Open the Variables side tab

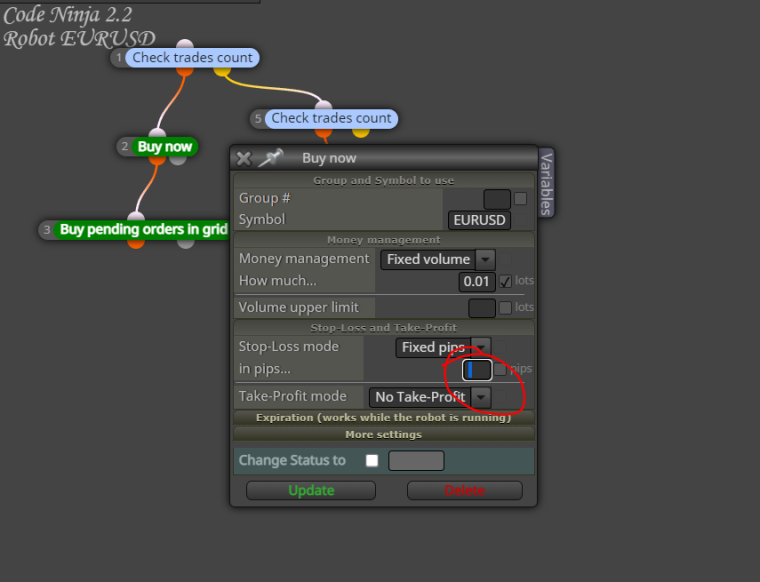[x=546, y=183]
